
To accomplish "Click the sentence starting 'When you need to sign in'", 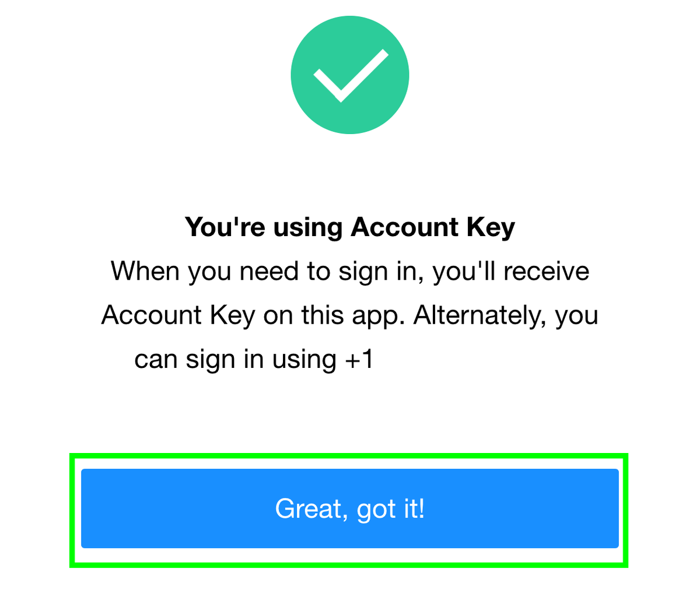I will pyautogui.click(x=349, y=271).
